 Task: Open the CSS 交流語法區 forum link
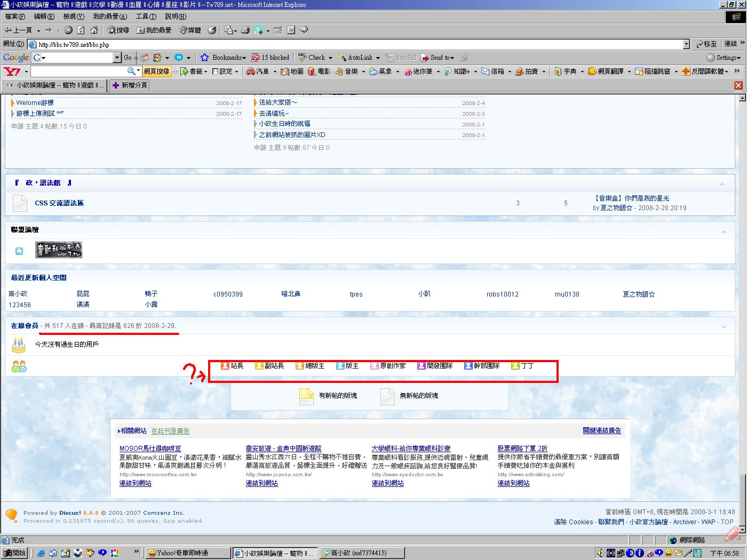tap(59, 203)
